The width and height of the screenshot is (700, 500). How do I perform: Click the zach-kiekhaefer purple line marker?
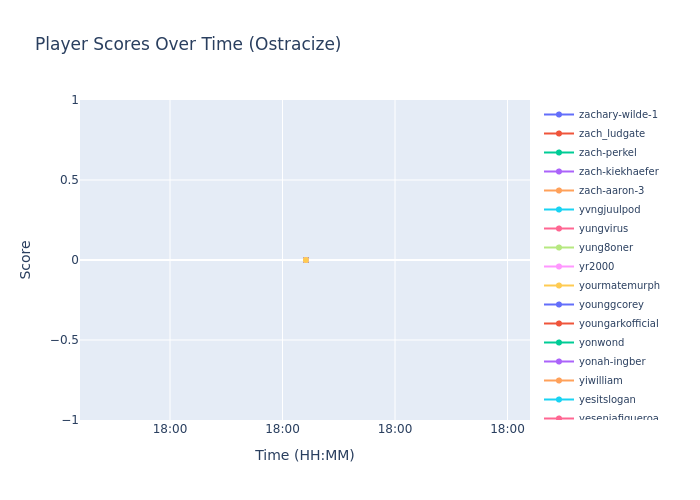pyautogui.click(x=559, y=172)
